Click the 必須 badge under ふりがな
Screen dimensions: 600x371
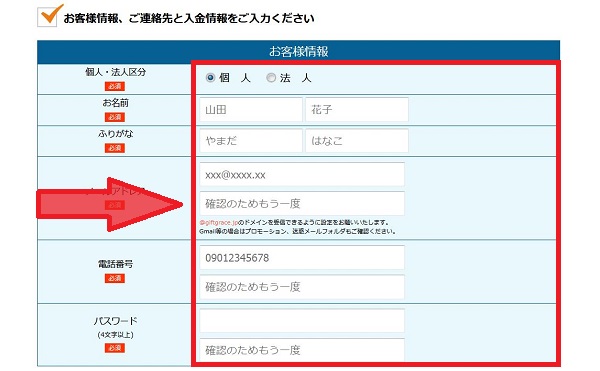[115, 148]
